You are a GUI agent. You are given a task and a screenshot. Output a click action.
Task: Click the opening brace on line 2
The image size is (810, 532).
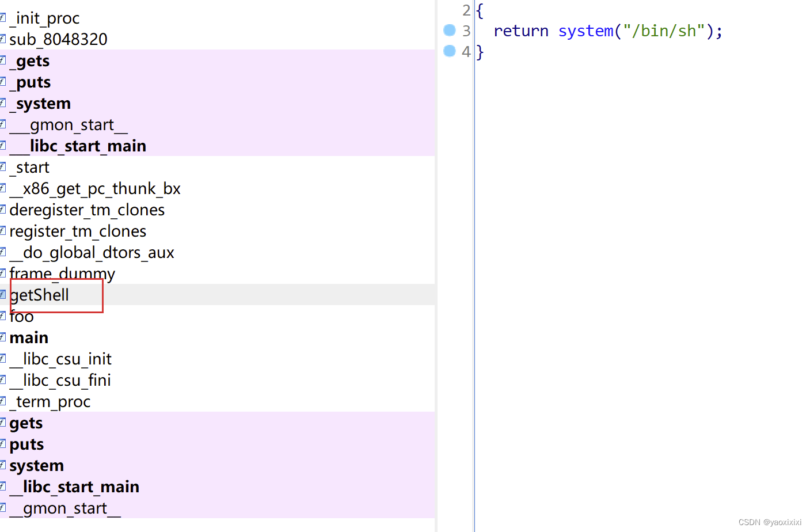click(480, 10)
